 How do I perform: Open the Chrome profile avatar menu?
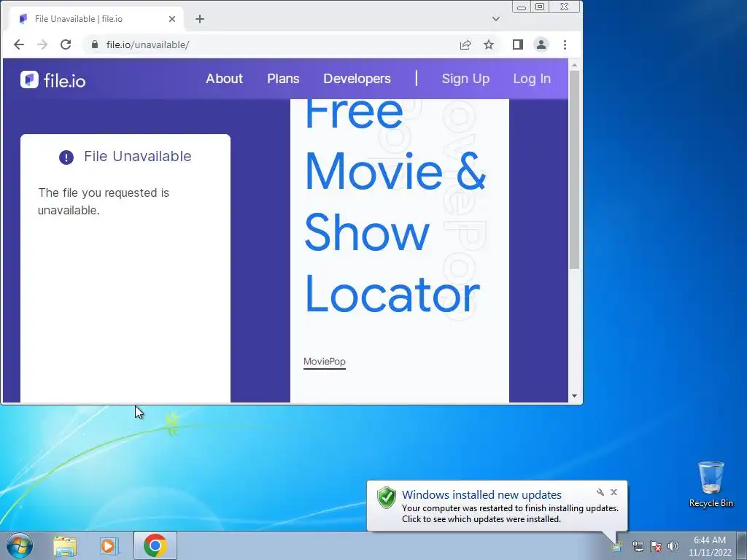coord(541,44)
